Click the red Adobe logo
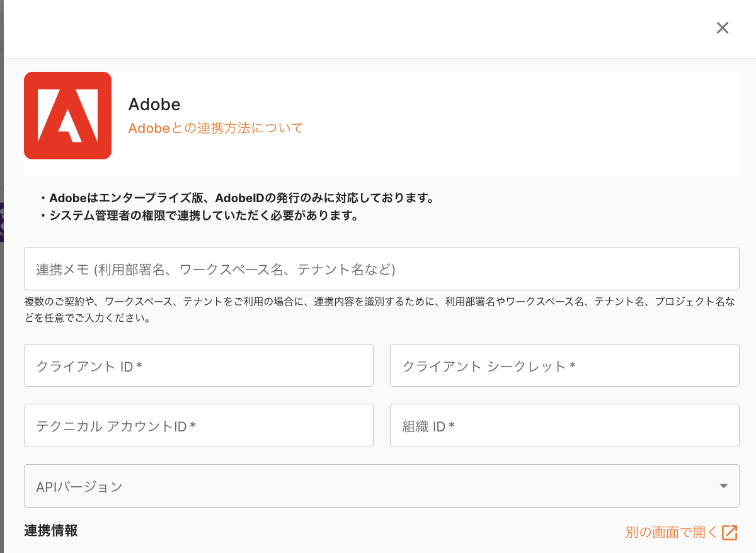This screenshot has width=756, height=553. pyautogui.click(x=67, y=115)
